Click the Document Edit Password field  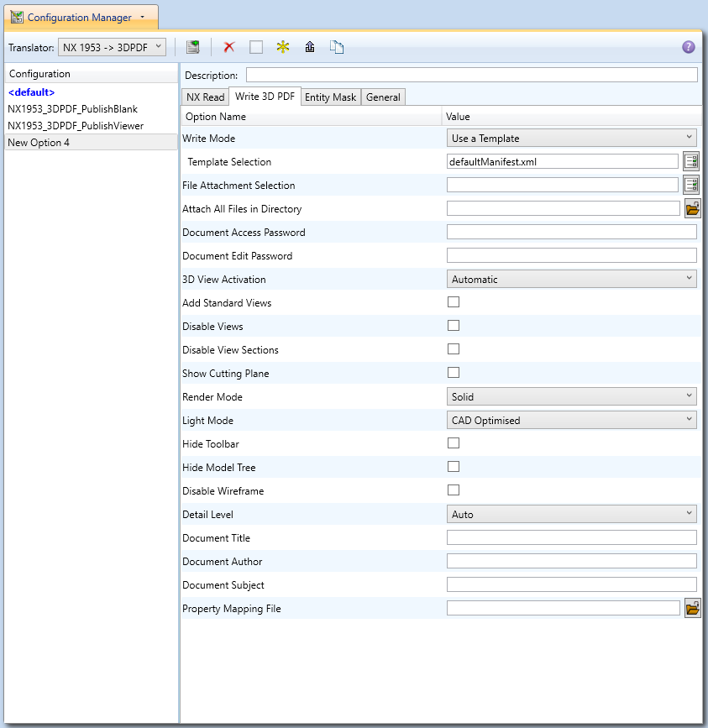coord(571,255)
